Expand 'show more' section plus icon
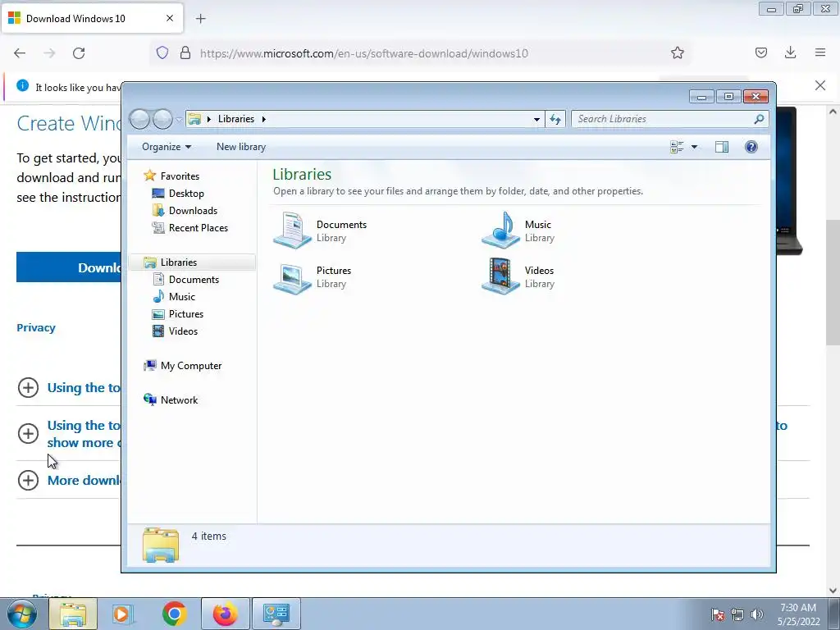Image resolution: width=840 pixels, height=630 pixels. (x=29, y=434)
